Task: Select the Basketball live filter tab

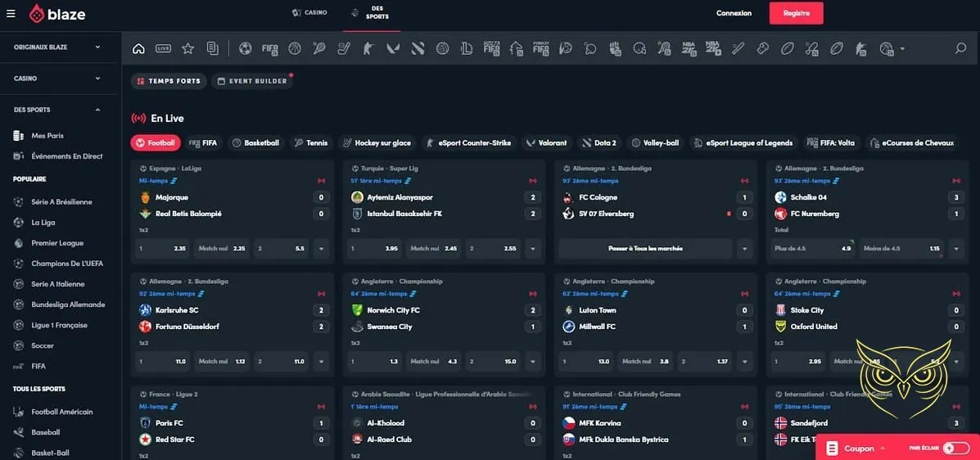Action: point(255,142)
